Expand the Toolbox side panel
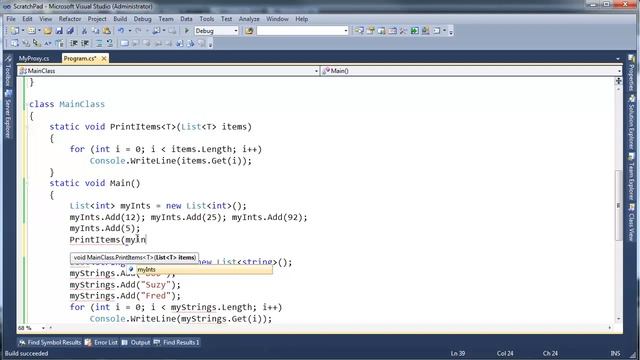Image resolution: width=640 pixels, height=360 pixels. (8, 71)
